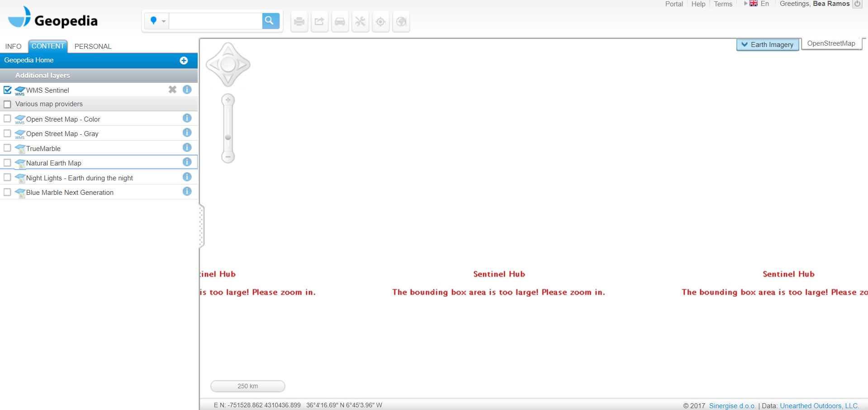This screenshot has width=868, height=410.
Task: Click the Additional layers header
Action: 99,75
